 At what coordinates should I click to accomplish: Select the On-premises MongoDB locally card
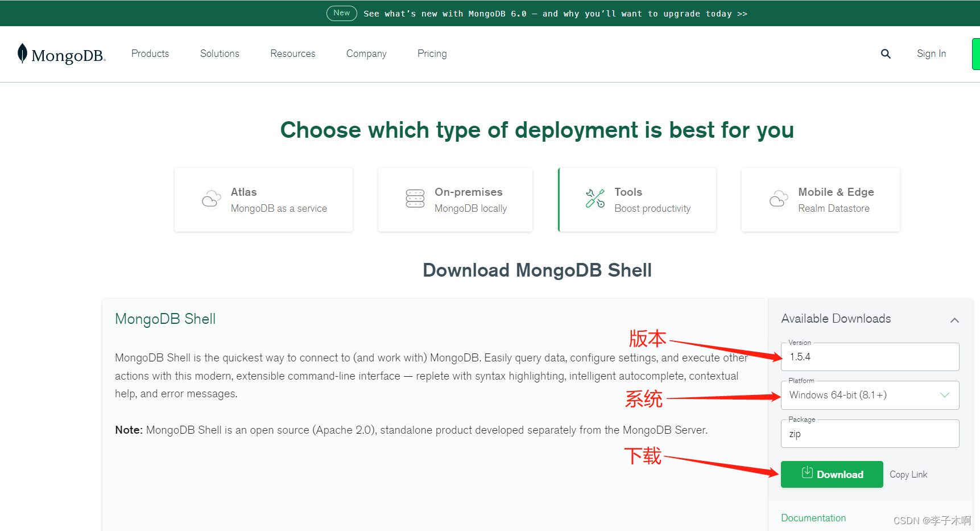455,200
